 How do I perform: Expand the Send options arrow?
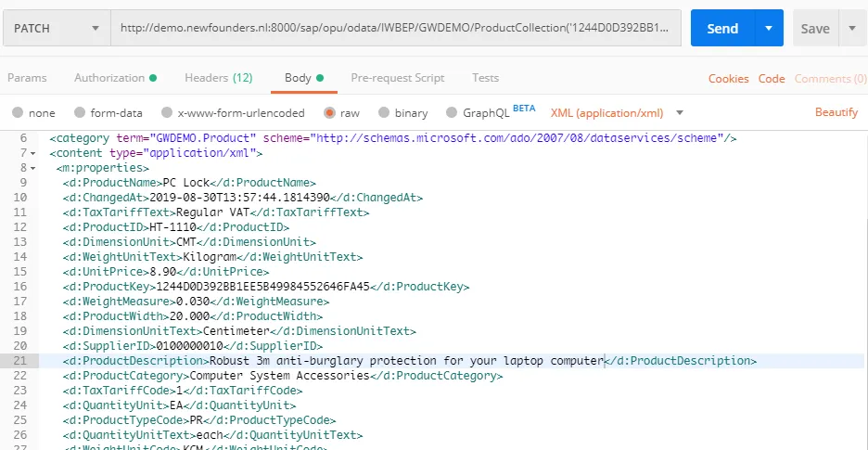tap(769, 29)
